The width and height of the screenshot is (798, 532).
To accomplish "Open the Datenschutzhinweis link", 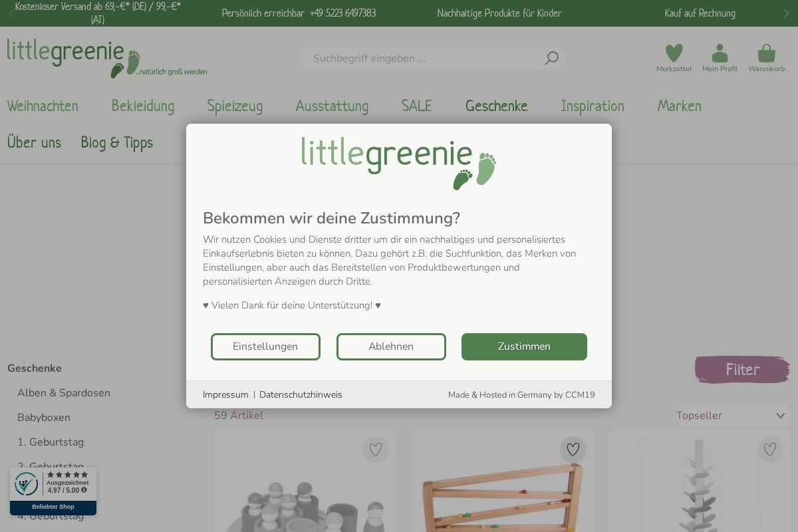I will point(301,395).
